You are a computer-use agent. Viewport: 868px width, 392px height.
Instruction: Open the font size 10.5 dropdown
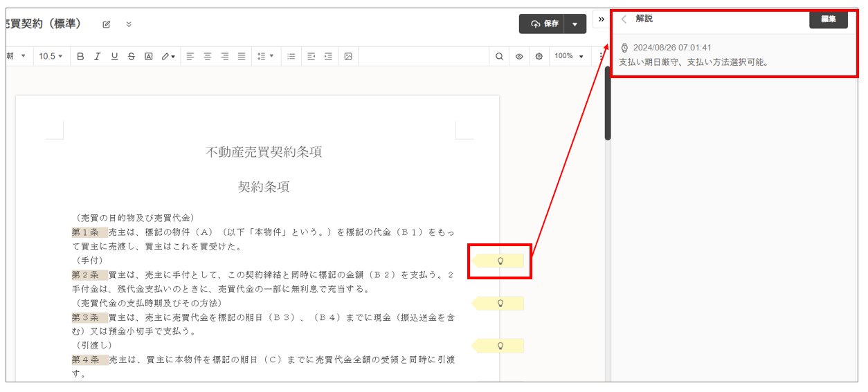pyautogui.click(x=51, y=57)
